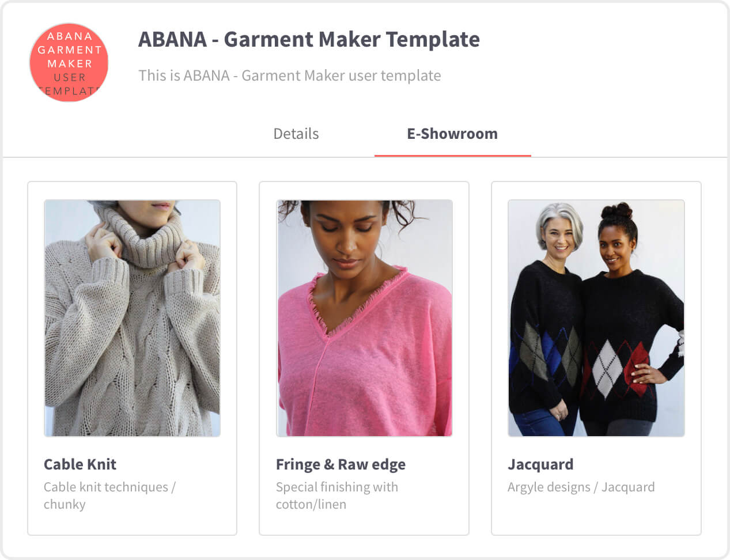
Task: Click the Special finishing with cotton/linen description
Action: pyautogui.click(x=337, y=495)
